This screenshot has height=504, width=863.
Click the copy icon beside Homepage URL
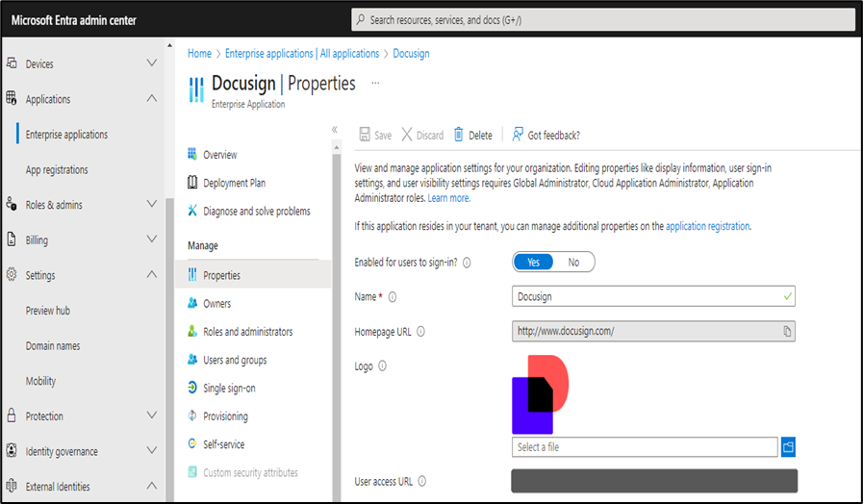coord(787,332)
